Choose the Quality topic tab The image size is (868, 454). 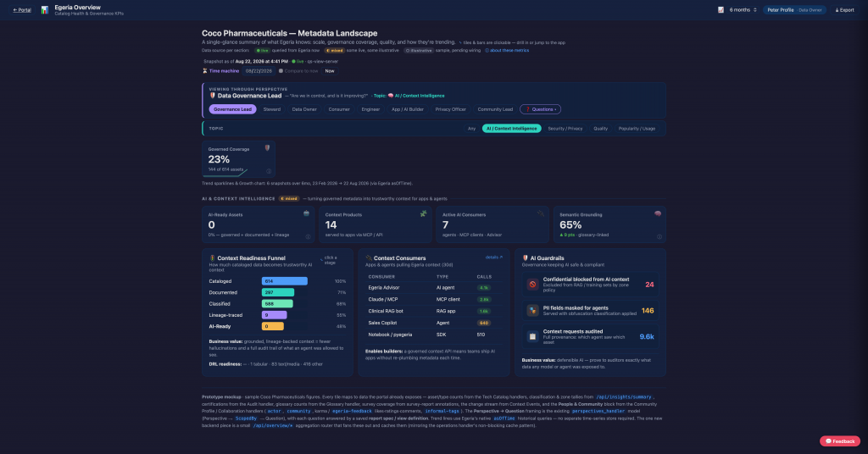pos(601,128)
